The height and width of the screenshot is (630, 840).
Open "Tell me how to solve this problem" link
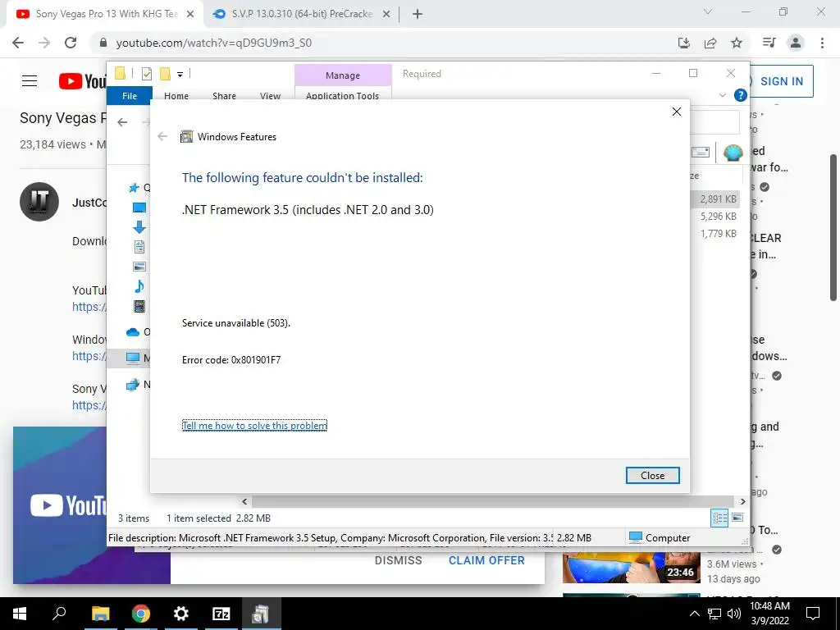(254, 426)
